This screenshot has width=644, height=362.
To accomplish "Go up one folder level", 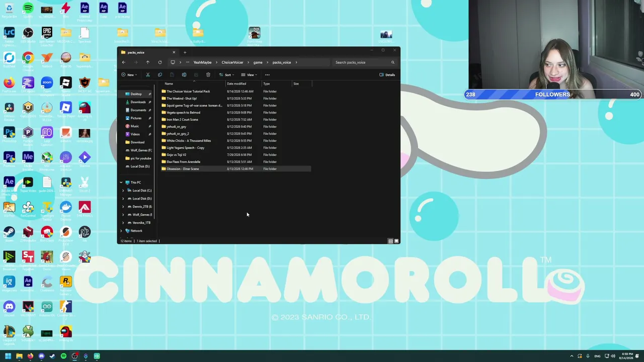I will click(x=148, y=62).
